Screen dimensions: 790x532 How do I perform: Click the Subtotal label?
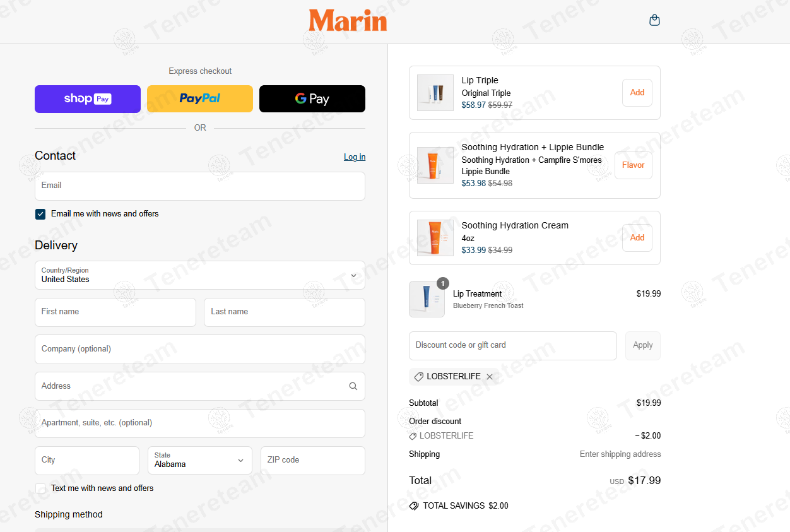click(x=423, y=403)
